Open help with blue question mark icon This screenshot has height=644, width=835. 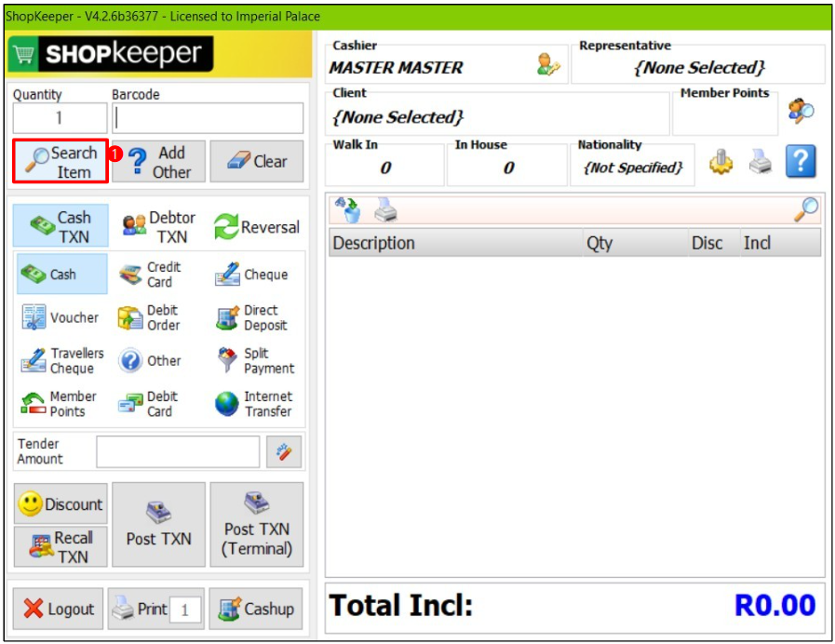[801, 161]
